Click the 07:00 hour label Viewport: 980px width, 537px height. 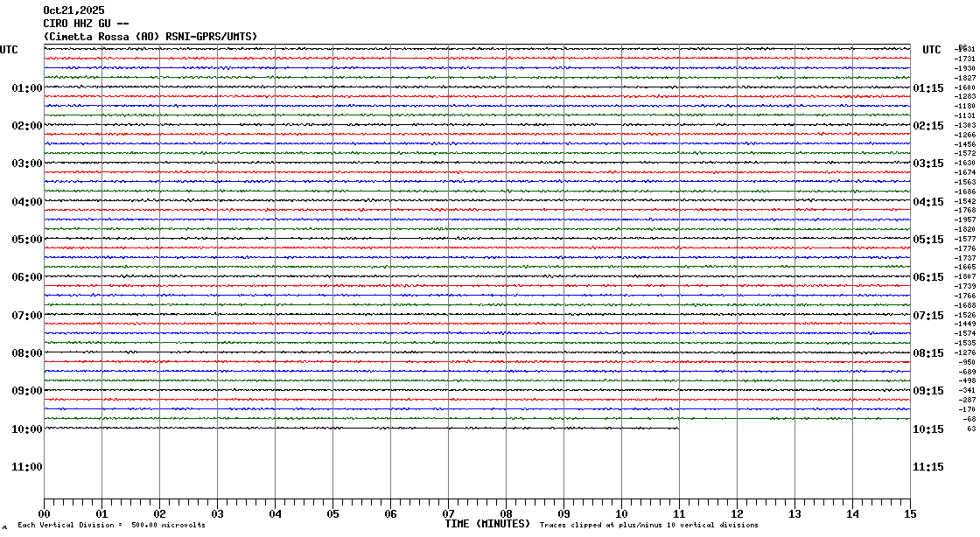click(x=27, y=316)
